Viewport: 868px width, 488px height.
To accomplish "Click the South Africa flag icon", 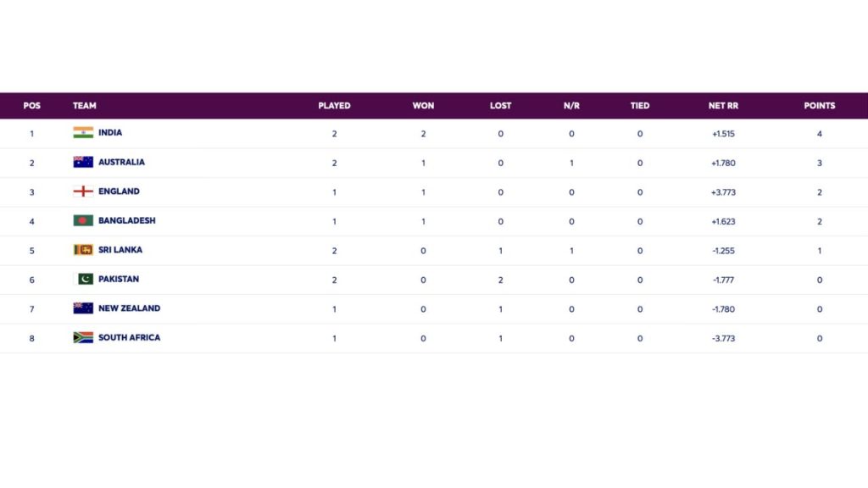I will (x=83, y=337).
